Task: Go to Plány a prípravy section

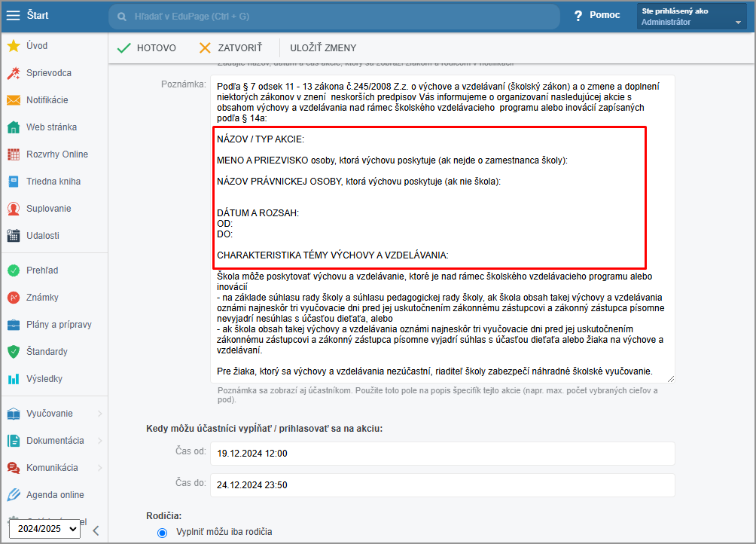Action: (x=59, y=325)
